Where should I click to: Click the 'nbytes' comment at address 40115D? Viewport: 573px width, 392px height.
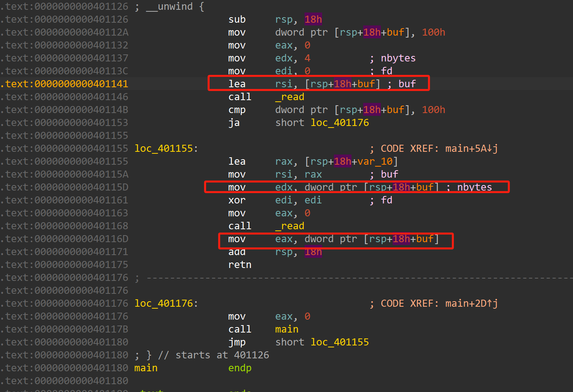475,187
